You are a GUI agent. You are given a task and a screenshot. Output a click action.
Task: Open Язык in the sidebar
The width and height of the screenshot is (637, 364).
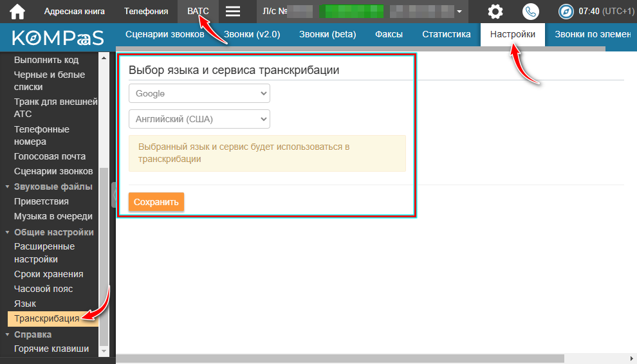point(25,304)
